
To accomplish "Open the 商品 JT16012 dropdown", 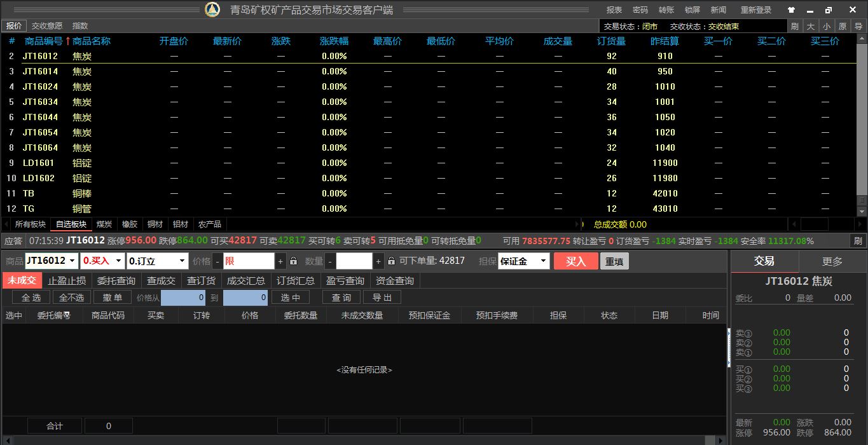I will coord(72,261).
